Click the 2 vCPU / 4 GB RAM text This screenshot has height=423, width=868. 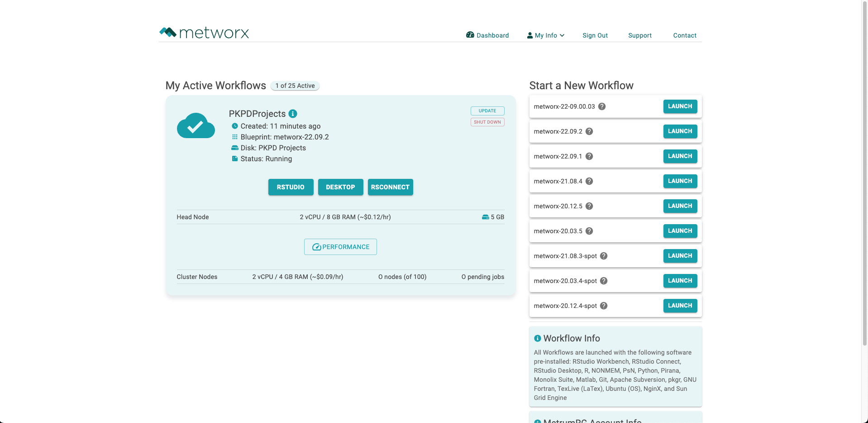(x=298, y=277)
